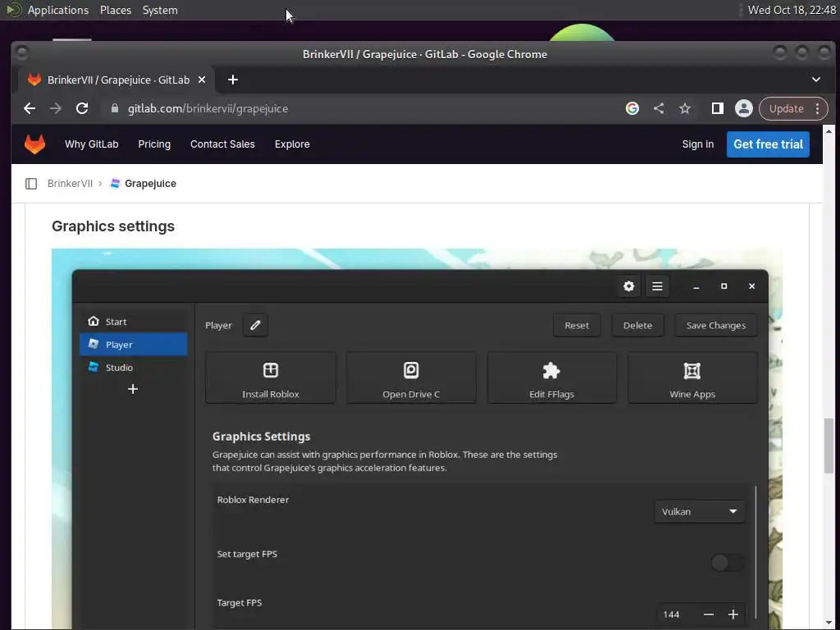Open the Chrome profile avatar
Screen dimensions: 840x630
tap(743, 109)
